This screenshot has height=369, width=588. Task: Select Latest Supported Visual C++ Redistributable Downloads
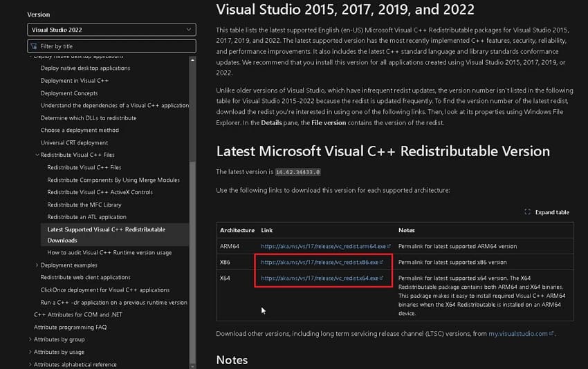click(115, 234)
